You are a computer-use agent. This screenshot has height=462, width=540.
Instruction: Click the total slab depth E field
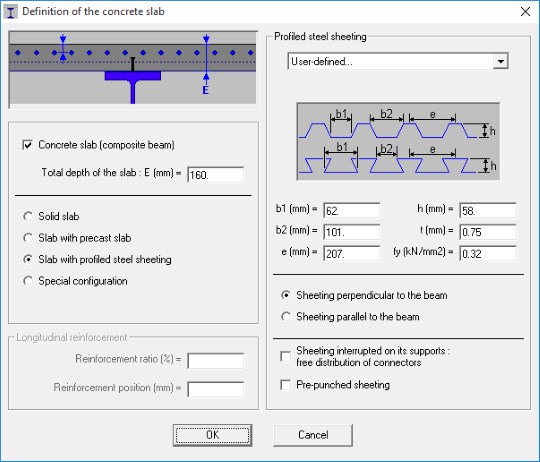(x=216, y=175)
